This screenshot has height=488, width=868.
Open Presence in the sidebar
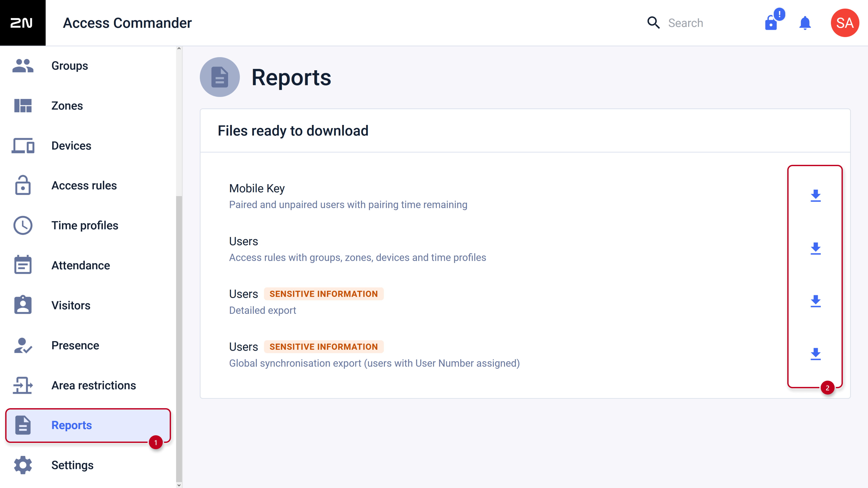88,345
